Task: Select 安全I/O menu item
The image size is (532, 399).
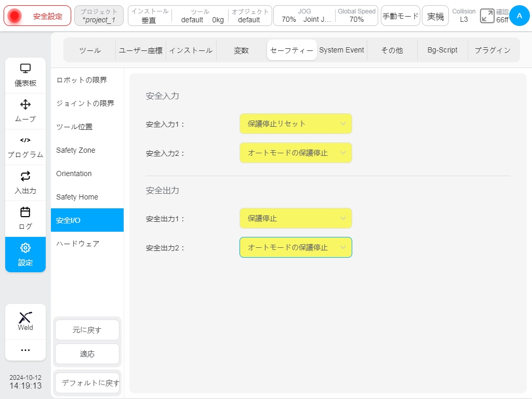Action: (87, 220)
